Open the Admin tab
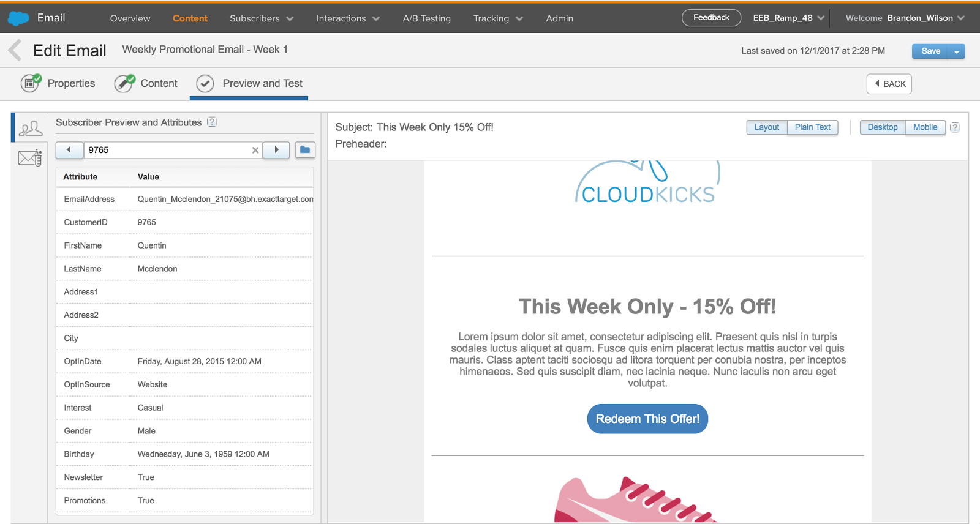This screenshot has height=524, width=980. point(560,18)
